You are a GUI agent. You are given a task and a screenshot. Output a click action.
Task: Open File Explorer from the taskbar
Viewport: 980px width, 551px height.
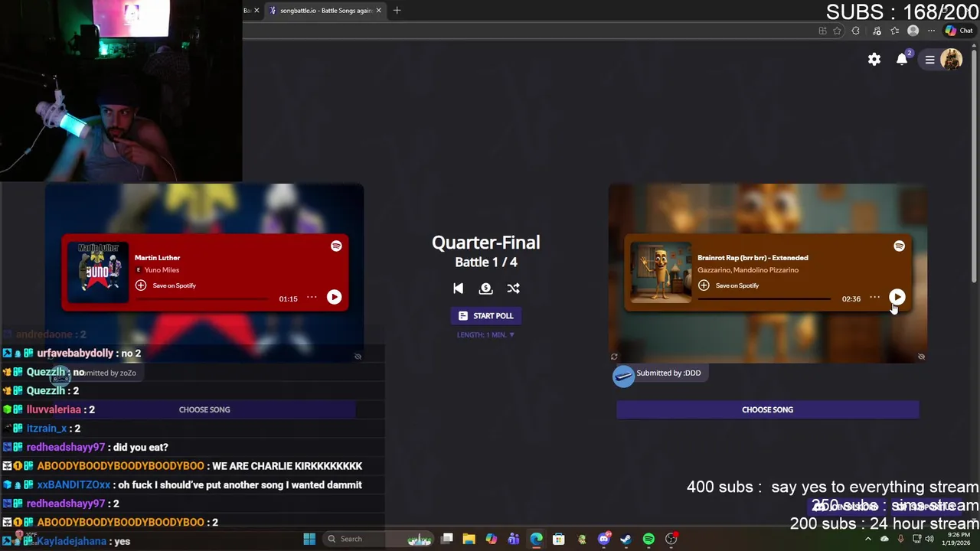click(469, 539)
